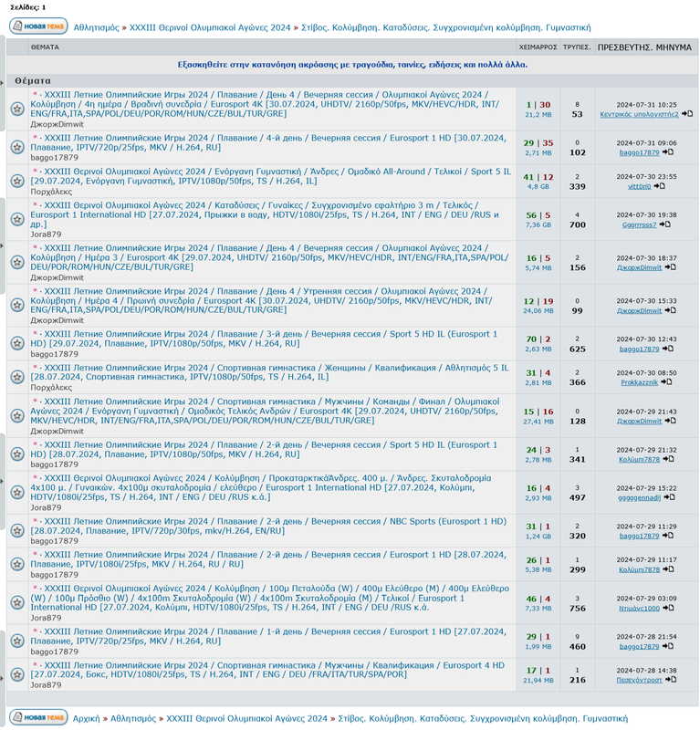
Task: Open last poster profile Κεντρικός υπολογιστής2
Action: click(639, 114)
